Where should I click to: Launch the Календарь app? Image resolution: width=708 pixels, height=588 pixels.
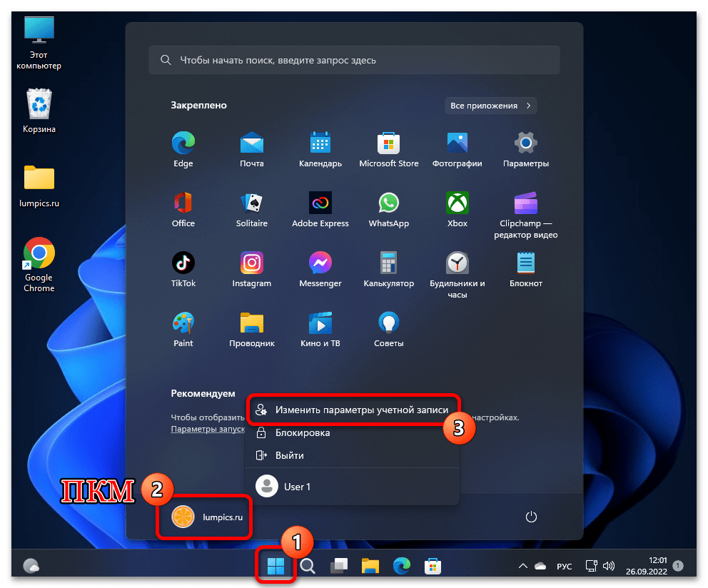(x=320, y=149)
